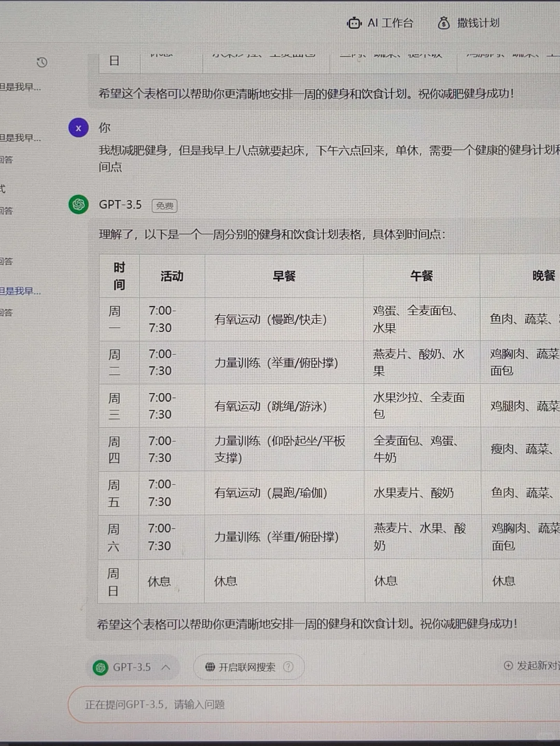Toggle the 免费 badge beside GPT-3.5
Screen dimensions: 560x746
tap(164, 205)
